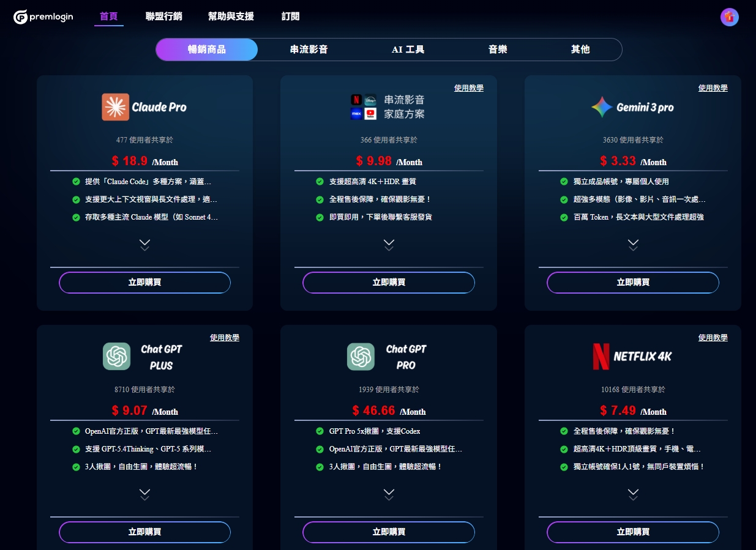This screenshot has width=756, height=550.
Task: Expand the Claude Pro details chevron
Action: tap(144, 245)
